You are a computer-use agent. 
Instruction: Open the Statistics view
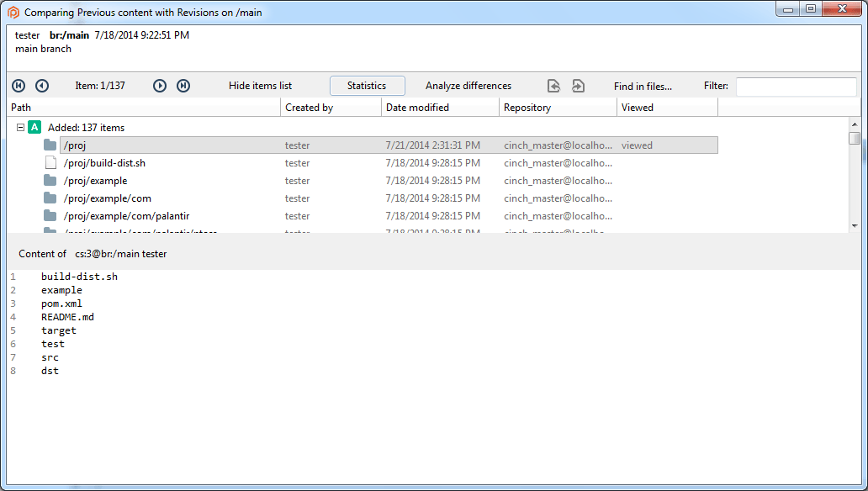pos(367,86)
